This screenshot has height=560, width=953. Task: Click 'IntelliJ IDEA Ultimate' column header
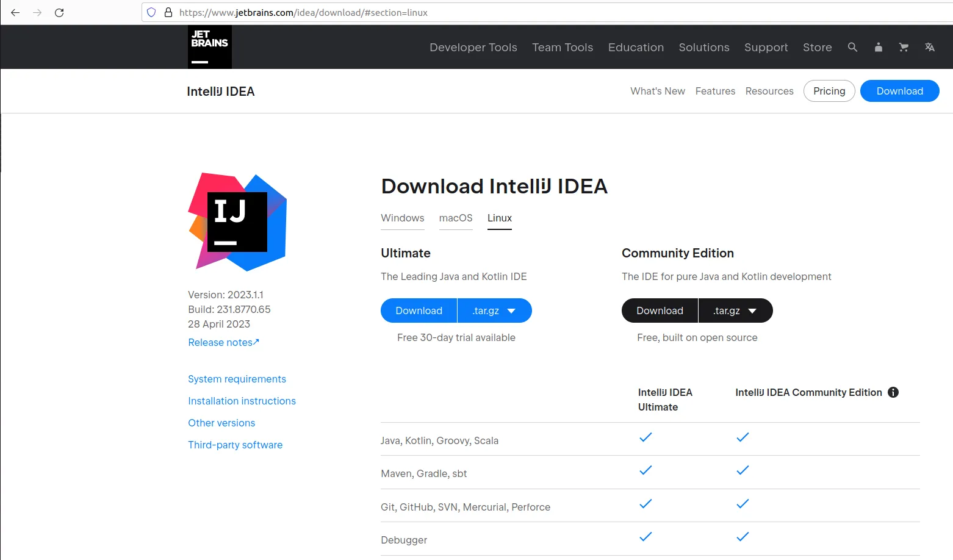(665, 400)
